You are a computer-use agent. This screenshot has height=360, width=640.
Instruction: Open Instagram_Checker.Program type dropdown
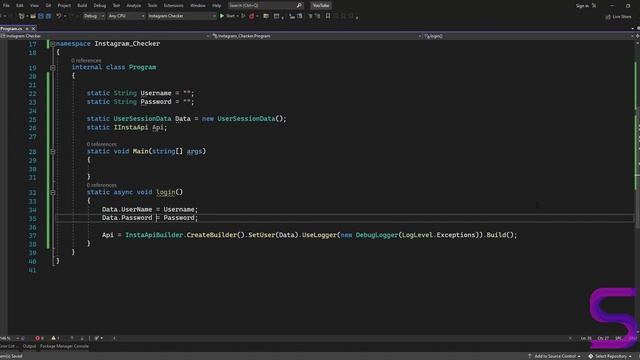tap(317, 36)
